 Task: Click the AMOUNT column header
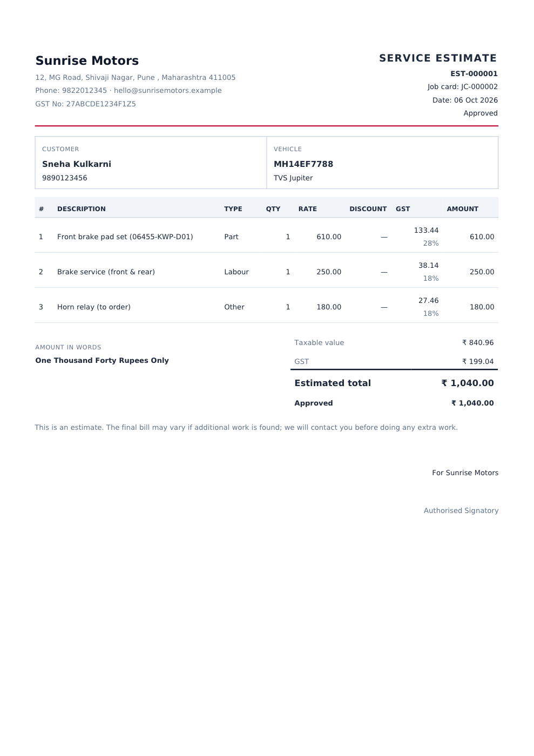(x=463, y=208)
